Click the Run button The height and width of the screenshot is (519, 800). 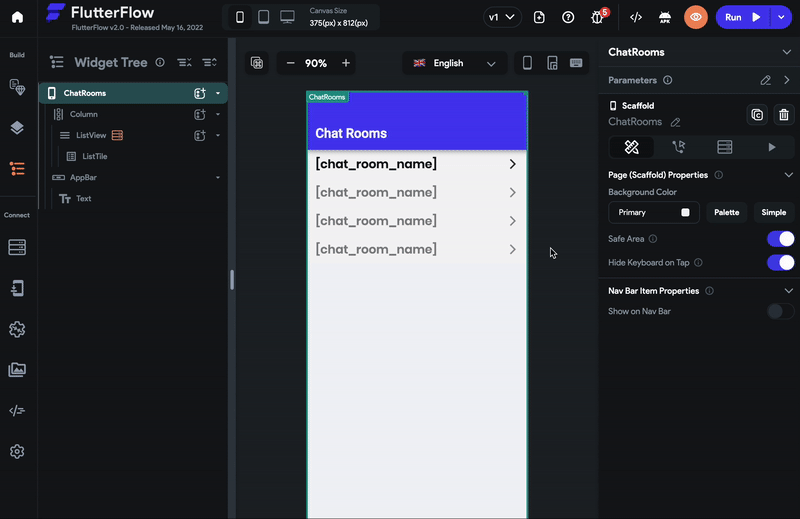(742, 17)
